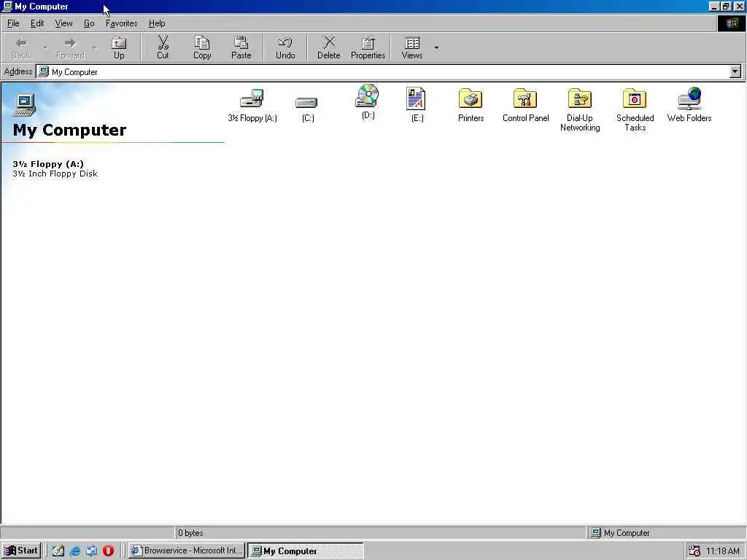Click the My Computer title bar icon

pyautogui.click(x=7, y=7)
